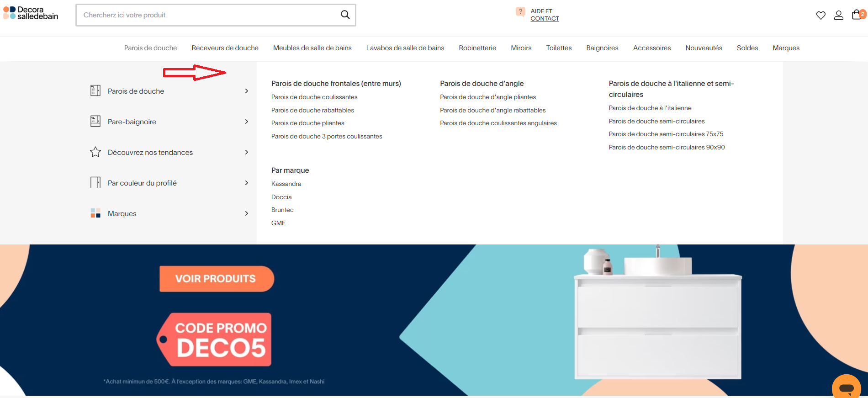Open Parois de douche top menu
Image resolution: width=868 pixels, height=398 pixels.
pos(150,48)
